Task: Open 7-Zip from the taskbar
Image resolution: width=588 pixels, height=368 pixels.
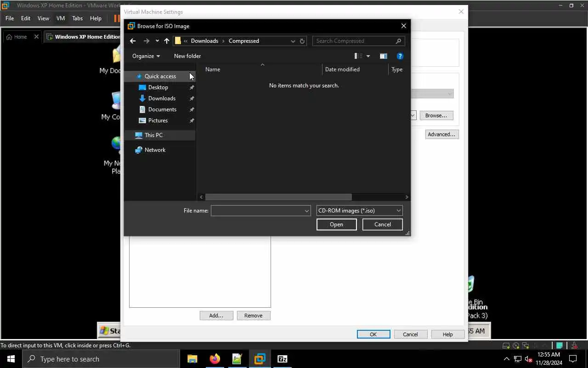Action: pos(283,359)
